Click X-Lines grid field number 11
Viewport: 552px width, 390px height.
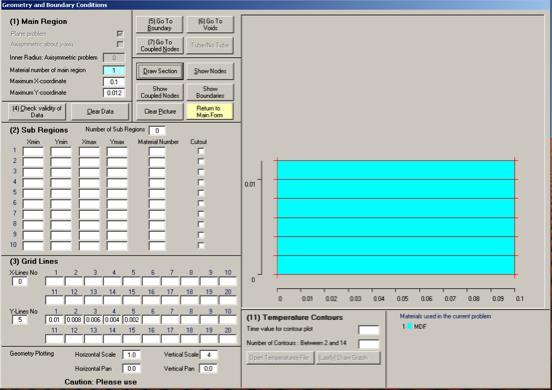pos(55,300)
